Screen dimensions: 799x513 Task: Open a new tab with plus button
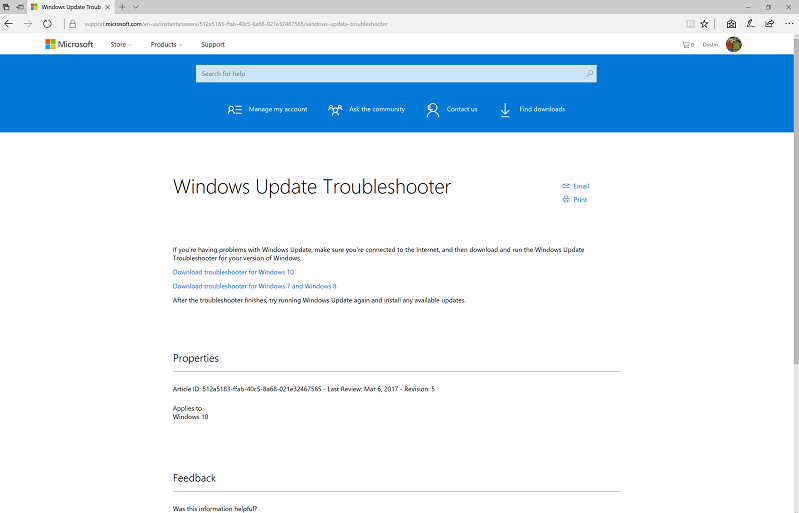coord(122,7)
